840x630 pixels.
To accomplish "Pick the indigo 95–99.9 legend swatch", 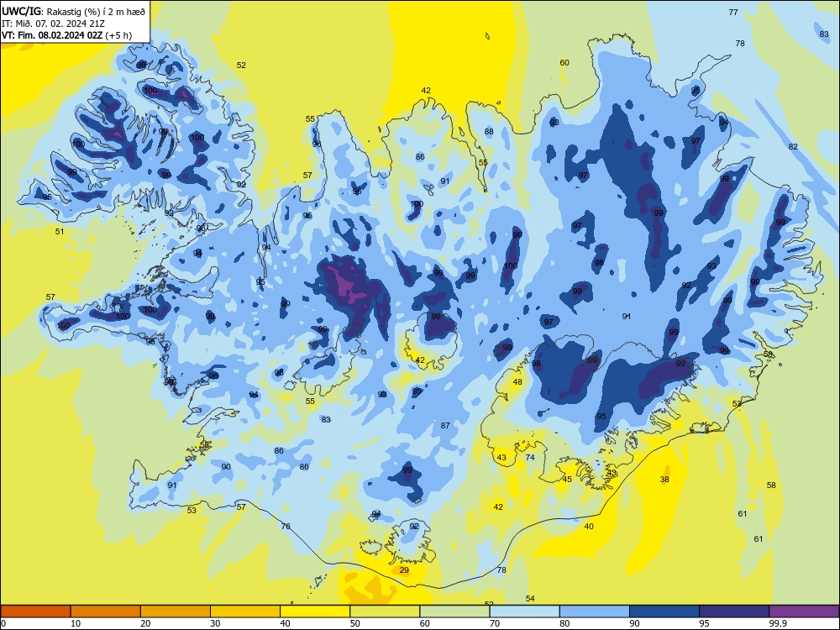I will pos(734,612).
